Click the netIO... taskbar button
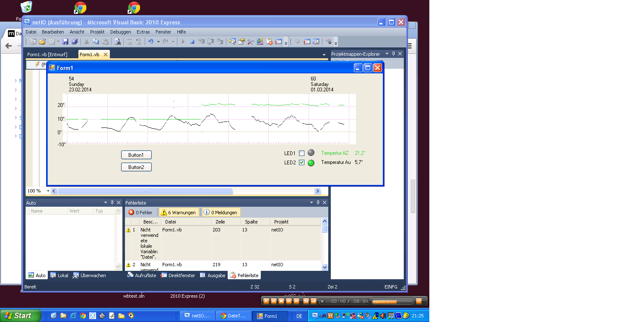Image resolution: width=644 pixels, height=322 pixels. [x=198, y=316]
